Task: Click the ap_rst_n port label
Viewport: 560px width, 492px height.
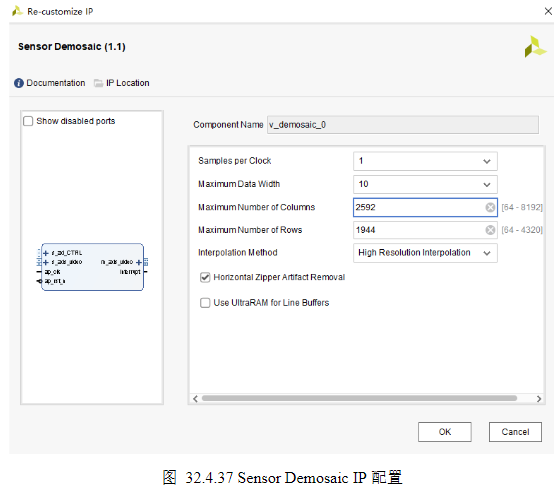Action: click(x=55, y=281)
